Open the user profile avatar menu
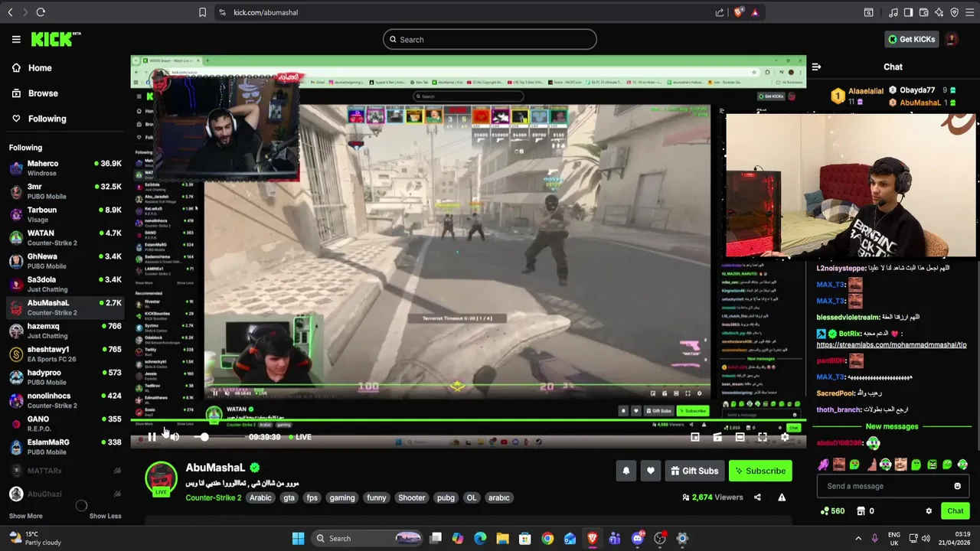980x551 pixels. pyautogui.click(x=952, y=39)
